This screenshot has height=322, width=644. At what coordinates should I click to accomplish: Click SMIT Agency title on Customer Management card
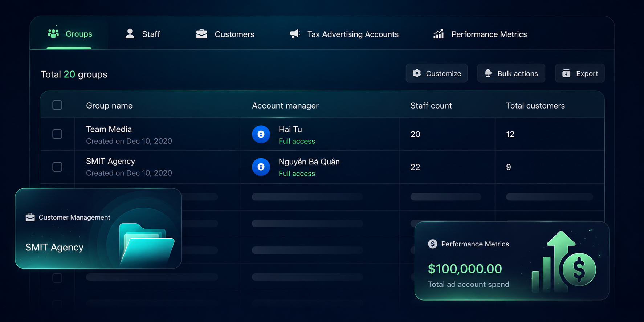click(x=54, y=247)
